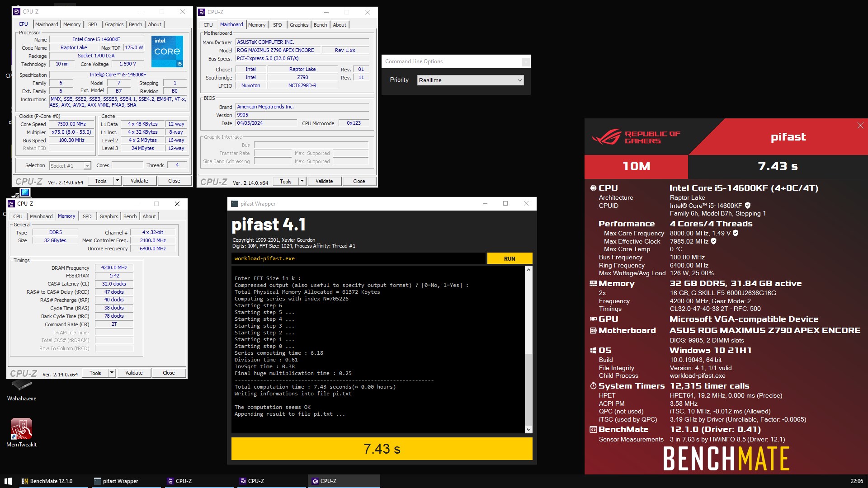Open the SPD tab in CPU-Z CPU window
Screen dimensions: 868x488
click(92, 24)
